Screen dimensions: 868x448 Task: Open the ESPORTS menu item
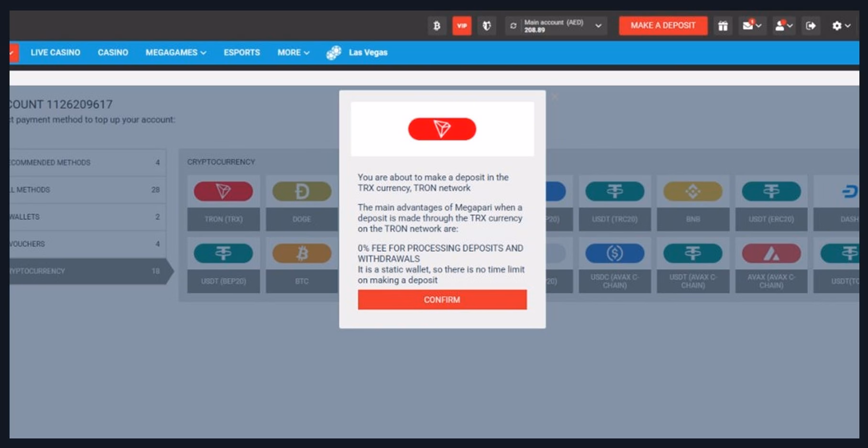click(242, 53)
